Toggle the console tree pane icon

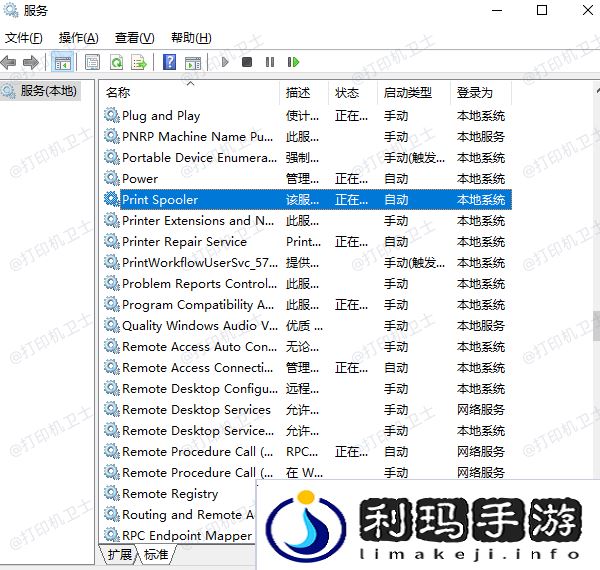pos(62,62)
